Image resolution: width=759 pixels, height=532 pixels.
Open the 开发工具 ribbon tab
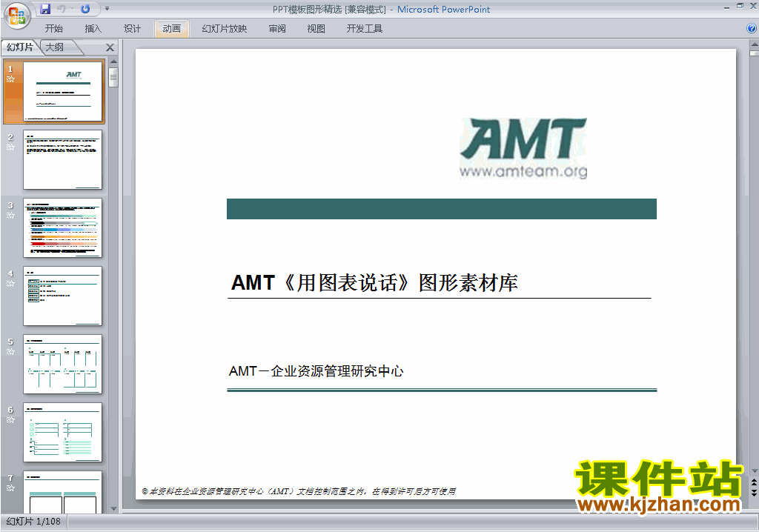coord(365,29)
